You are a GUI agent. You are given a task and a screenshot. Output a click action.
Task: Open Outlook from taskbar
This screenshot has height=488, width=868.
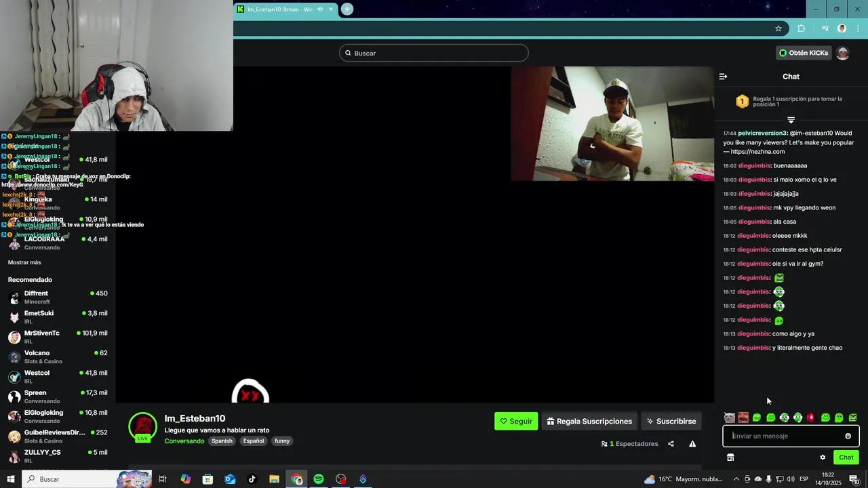tap(230, 479)
